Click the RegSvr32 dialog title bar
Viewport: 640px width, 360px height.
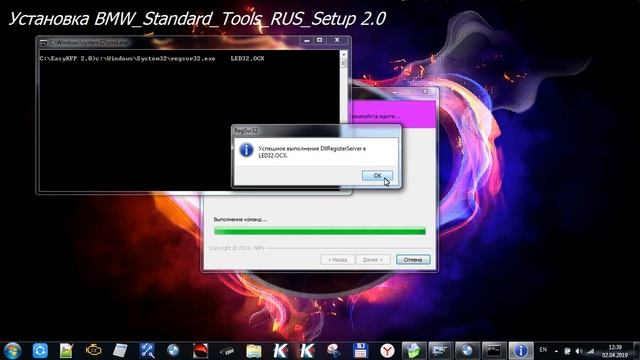[x=316, y=131]
